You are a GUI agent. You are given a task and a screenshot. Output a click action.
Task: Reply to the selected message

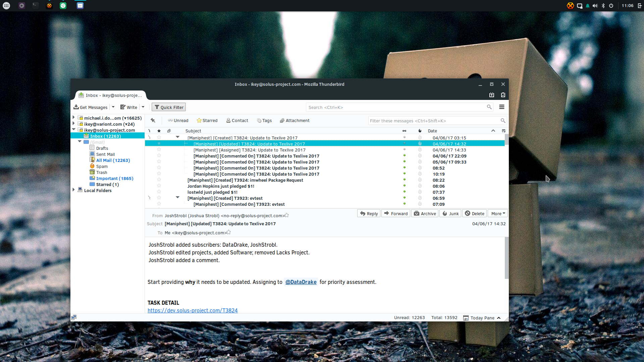point(369,214)
